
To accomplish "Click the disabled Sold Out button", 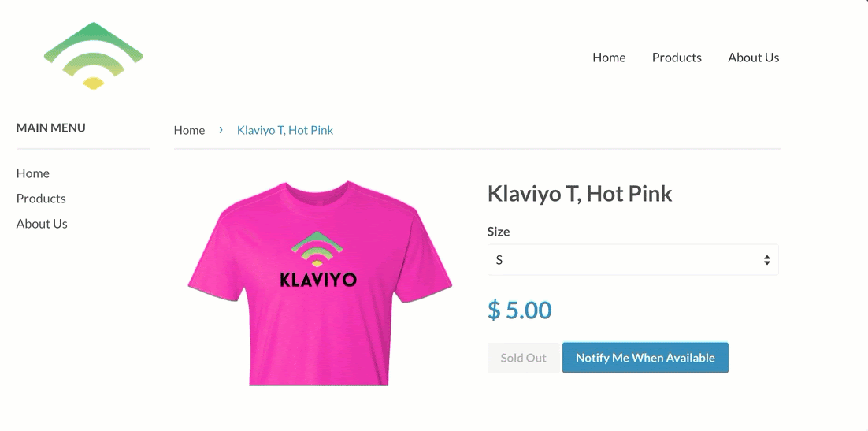I will (x=523, y=358).
